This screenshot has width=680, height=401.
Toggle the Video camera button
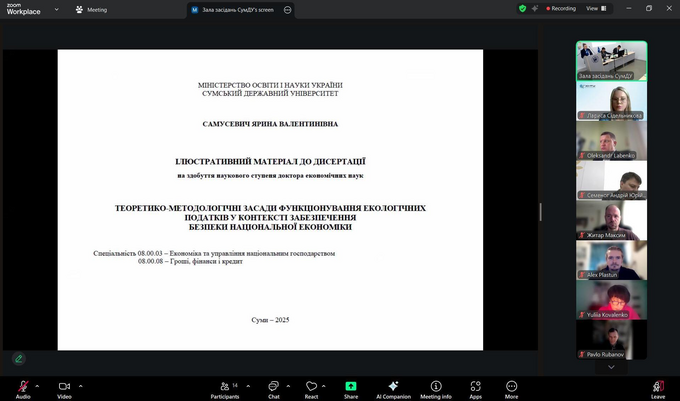coord(64,386)
